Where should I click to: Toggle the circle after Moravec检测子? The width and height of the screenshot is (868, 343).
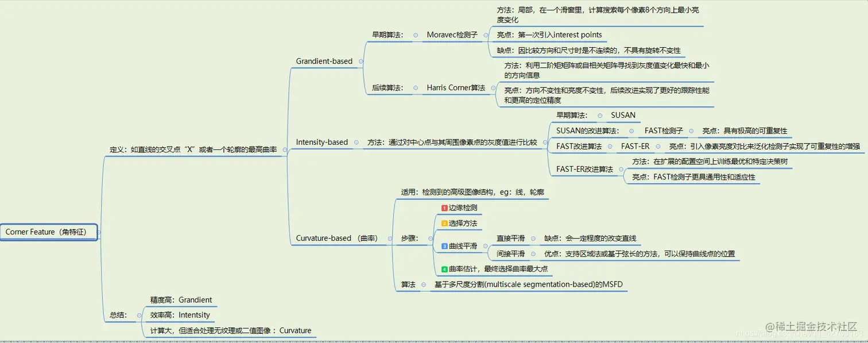[x=487, y=35]
